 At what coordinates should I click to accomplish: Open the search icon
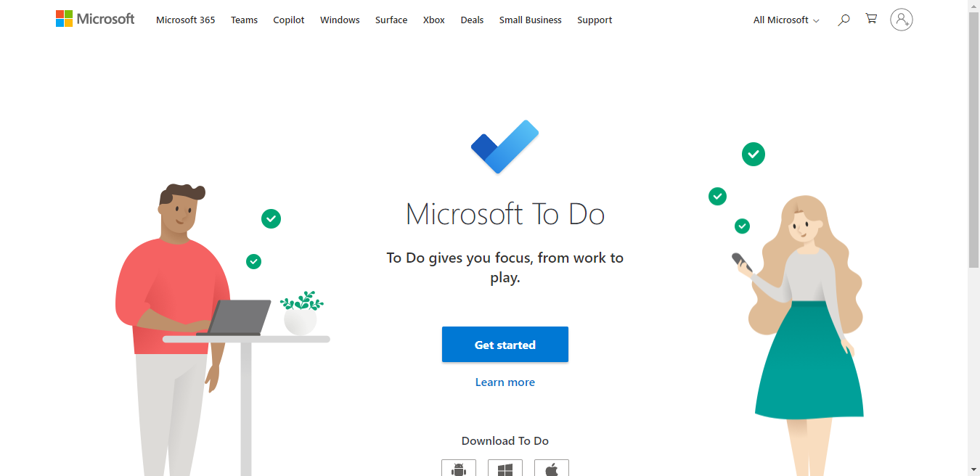[843, 20]
